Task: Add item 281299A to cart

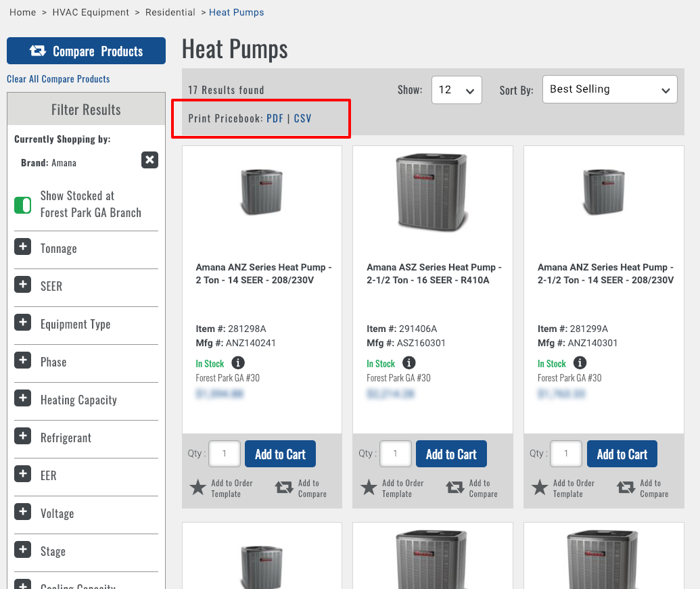Action: 622,454
